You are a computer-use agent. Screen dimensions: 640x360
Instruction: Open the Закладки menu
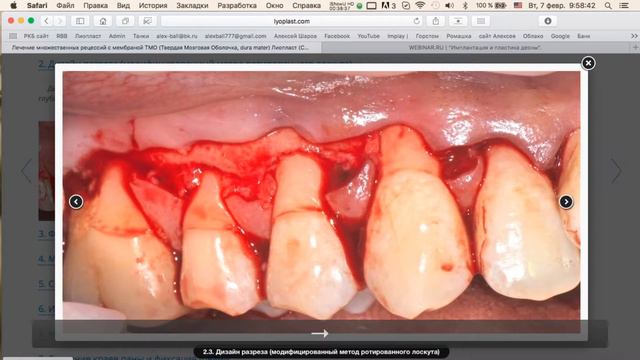click(x=192, y=6)
